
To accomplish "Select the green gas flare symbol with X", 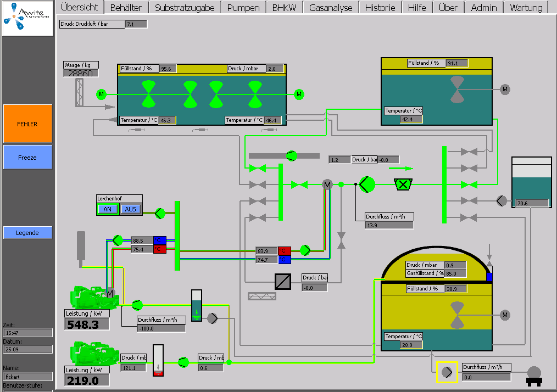I will click(404, 185).
